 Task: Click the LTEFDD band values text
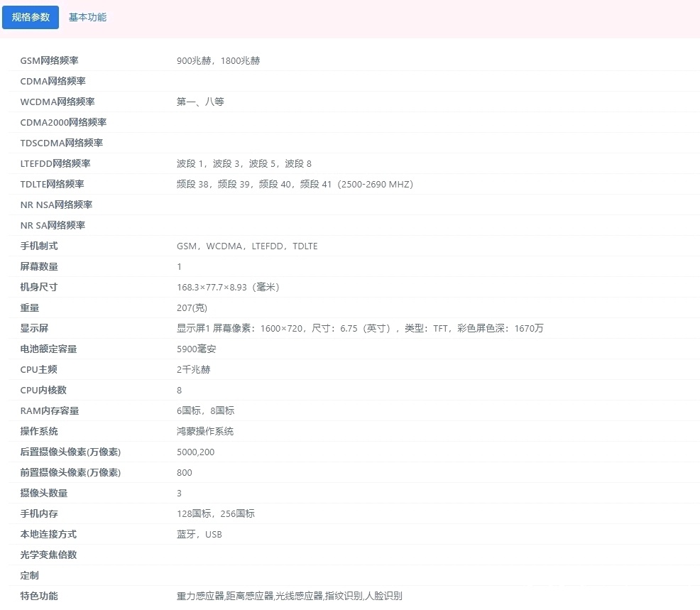[244, 163]
